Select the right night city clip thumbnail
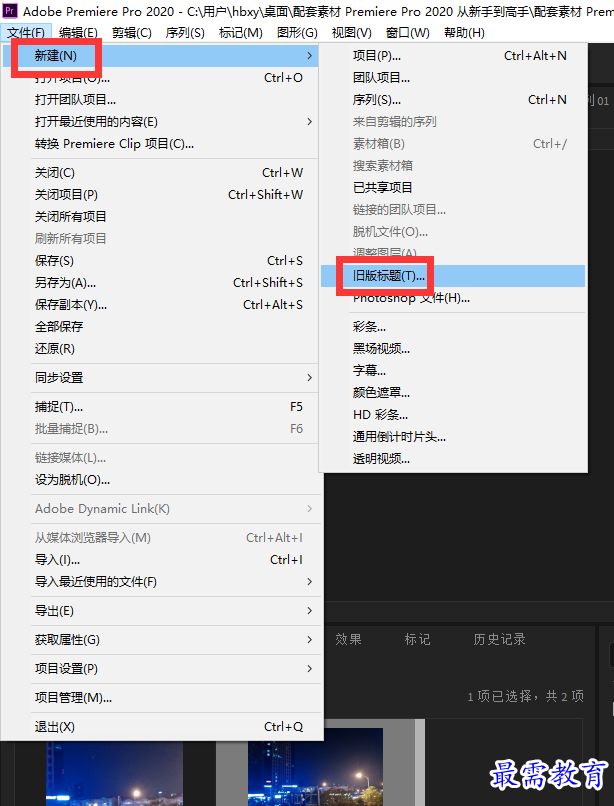The image size is (614, 806). pyautogui.click(x=315, y=767)
